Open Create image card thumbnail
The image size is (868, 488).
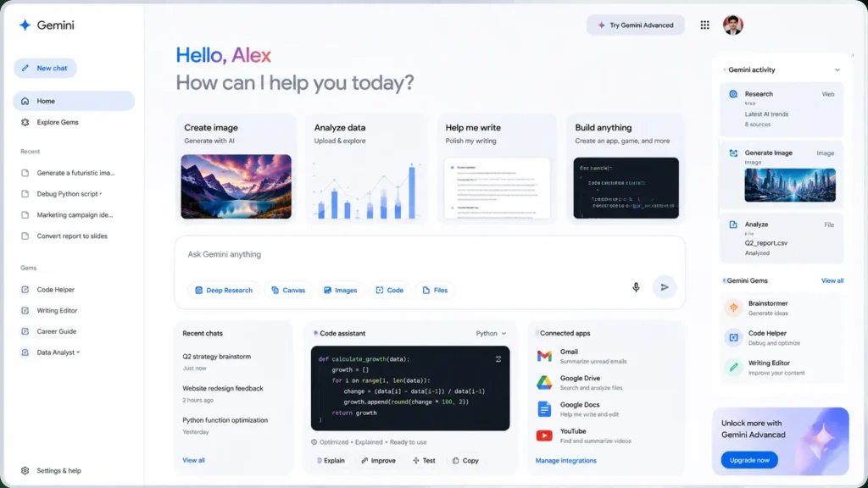236,186
